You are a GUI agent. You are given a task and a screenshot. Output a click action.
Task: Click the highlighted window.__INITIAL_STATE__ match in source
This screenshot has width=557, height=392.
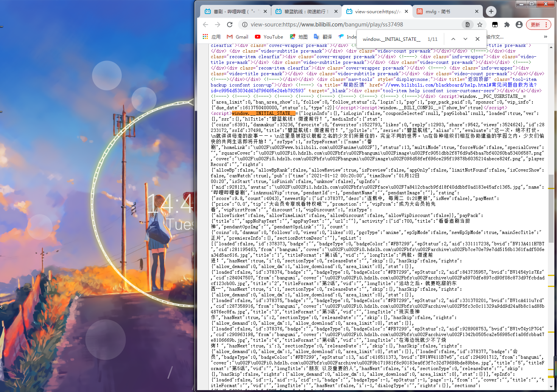pyautogui.click(x=263, y=113)
